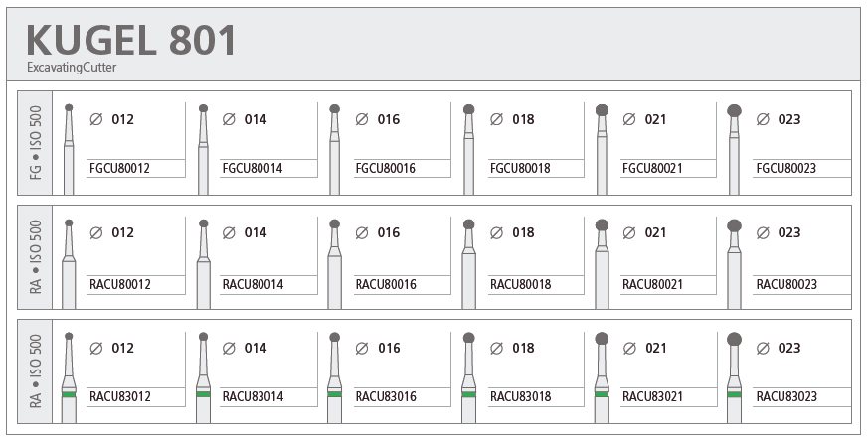
Task: Select the green-banded RACU83016 bur image
Action: coord(334,378)
